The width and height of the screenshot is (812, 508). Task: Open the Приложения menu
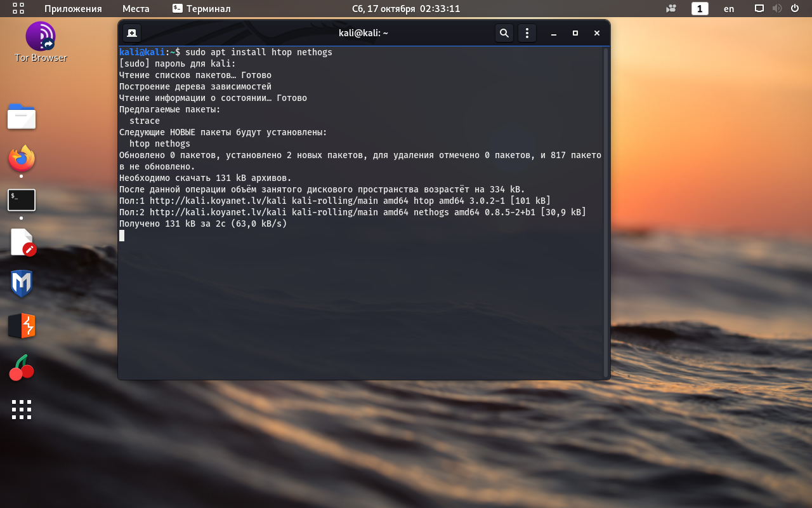pos(73,8)
